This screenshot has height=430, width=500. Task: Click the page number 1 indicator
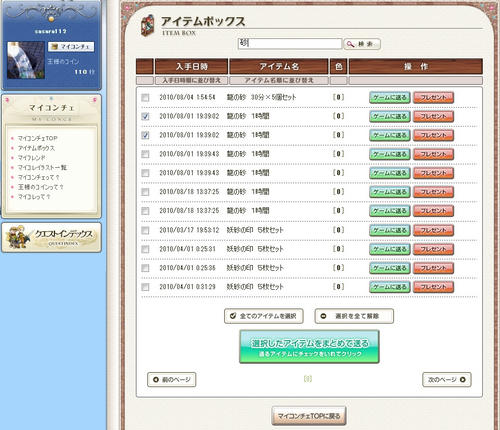click(308, 379)
